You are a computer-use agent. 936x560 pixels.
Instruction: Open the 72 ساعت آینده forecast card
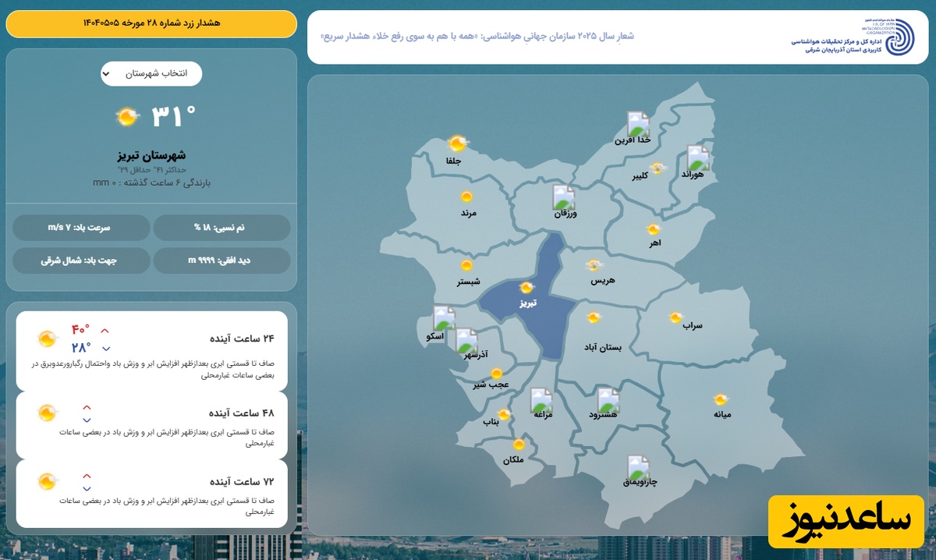pyautogui.click(x=151, y=493)
